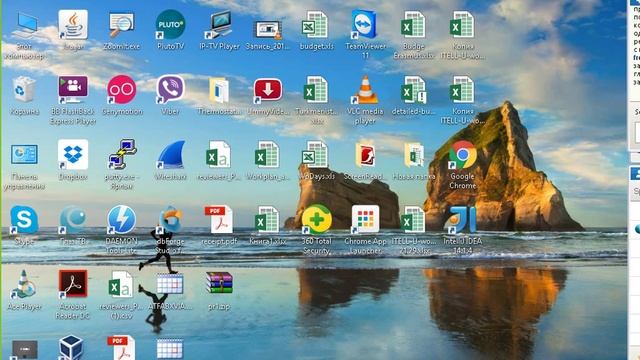The width and height of the screenshot is (640, 360).
Task: Select the Wireshark shark-fin icon
Action: 171,155
